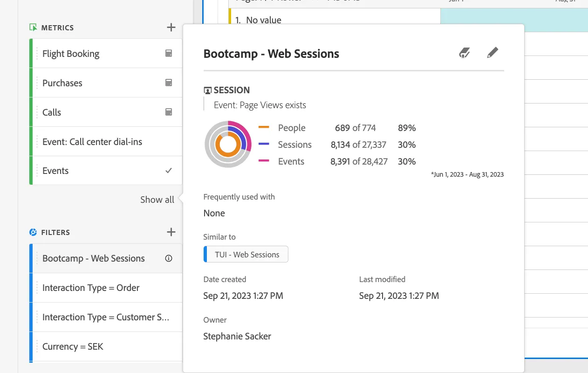Click the donut chart in the popup
The image size is (588, 373).
click(228, 145)
